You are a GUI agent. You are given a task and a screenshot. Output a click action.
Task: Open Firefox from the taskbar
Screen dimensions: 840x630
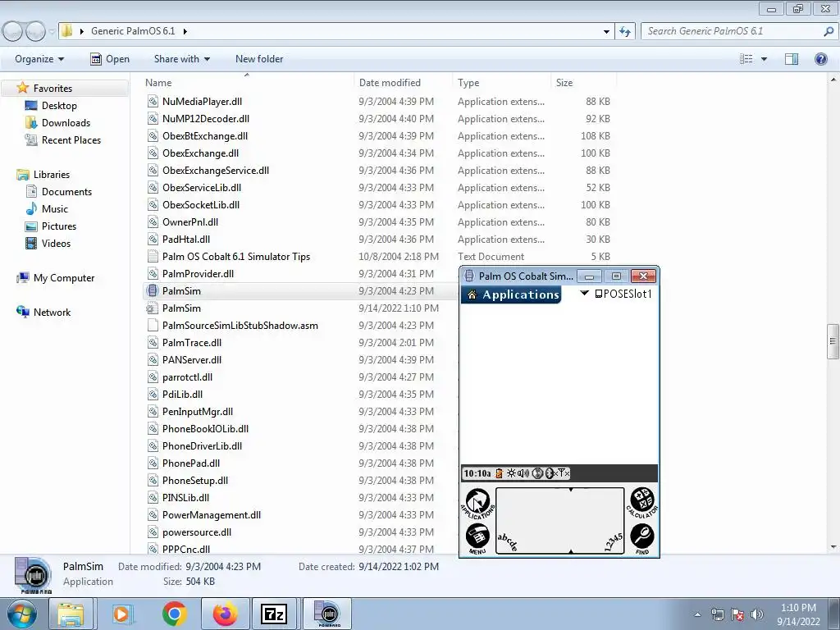[x=225, y=614]
